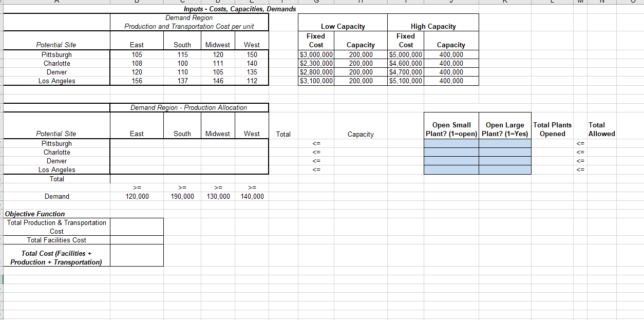
Task: Click the Midwest demand value 130,000
Action: coord(218,196)
